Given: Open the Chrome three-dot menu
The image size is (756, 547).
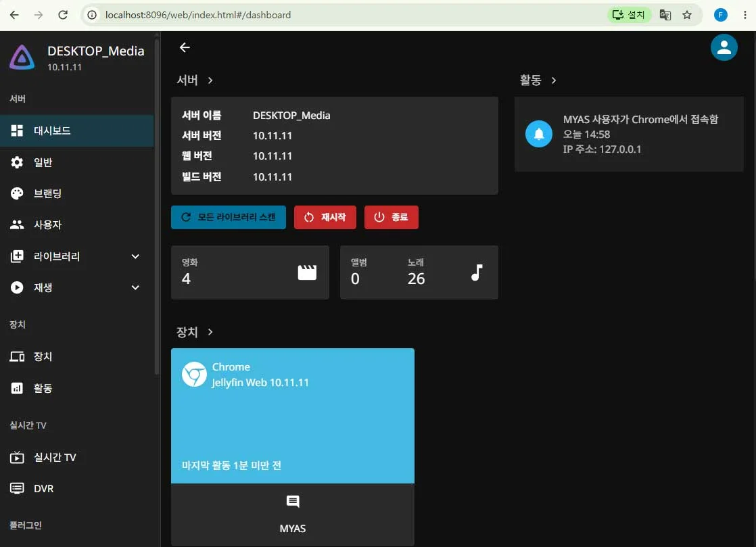Looking at the screenshot, I should pyautogui.click(x=745, y=15).
